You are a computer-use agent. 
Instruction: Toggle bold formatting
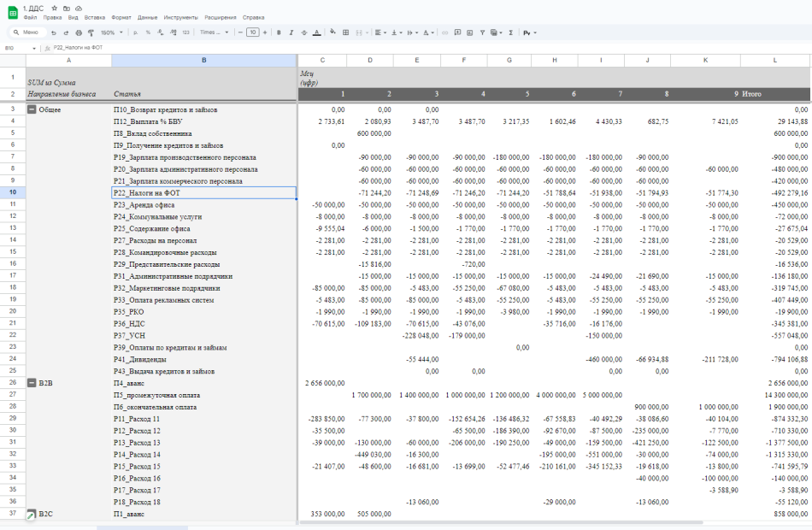click(x=279, y=32)
